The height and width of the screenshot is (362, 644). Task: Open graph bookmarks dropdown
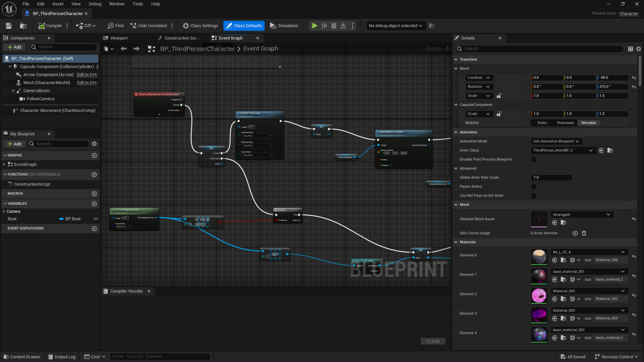(x=109, y=49)
